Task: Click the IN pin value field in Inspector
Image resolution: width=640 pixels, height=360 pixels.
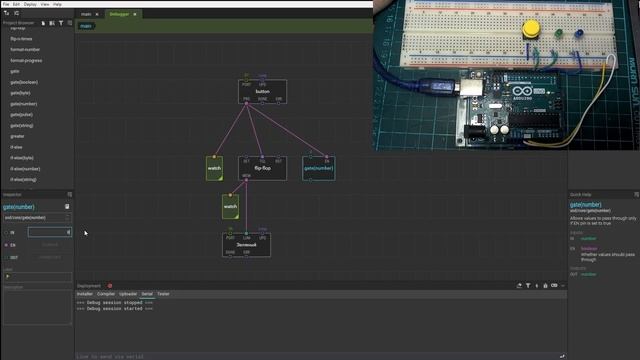Action: click(x=50, y=232)
